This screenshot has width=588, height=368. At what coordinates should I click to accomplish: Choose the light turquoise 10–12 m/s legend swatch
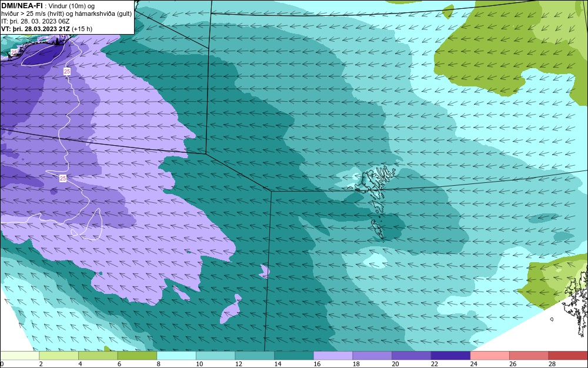click(215, 356)
